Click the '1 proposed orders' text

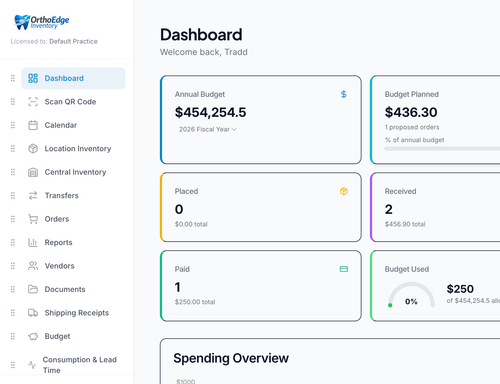(412, 127)
